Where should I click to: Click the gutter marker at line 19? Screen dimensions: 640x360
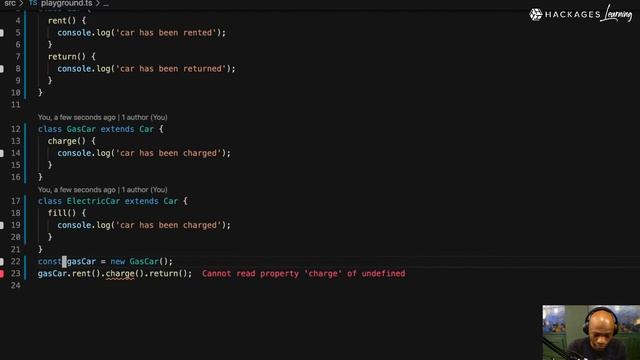(2, 225)
